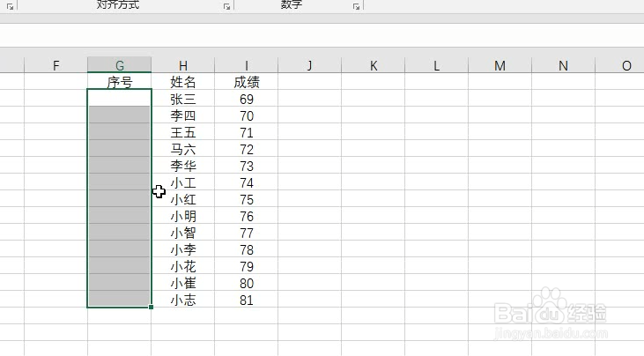Screen dimensions: 644x356
Task: Click the score cell 71
Action: tap(247, 132)
